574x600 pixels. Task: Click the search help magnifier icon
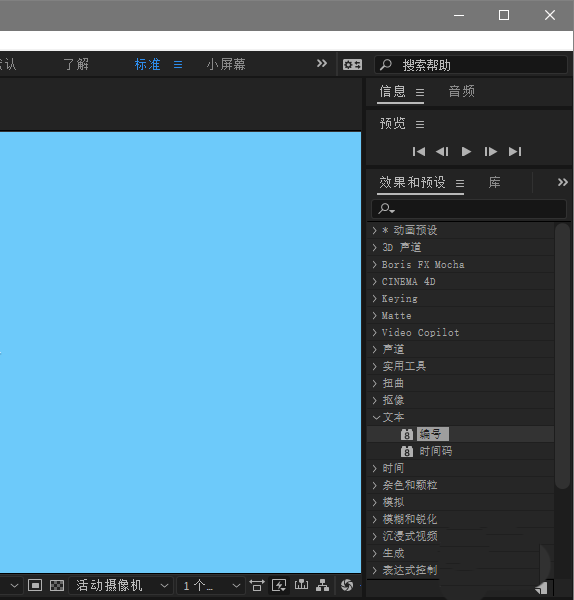pyautogui.click(x=386, y=65)
